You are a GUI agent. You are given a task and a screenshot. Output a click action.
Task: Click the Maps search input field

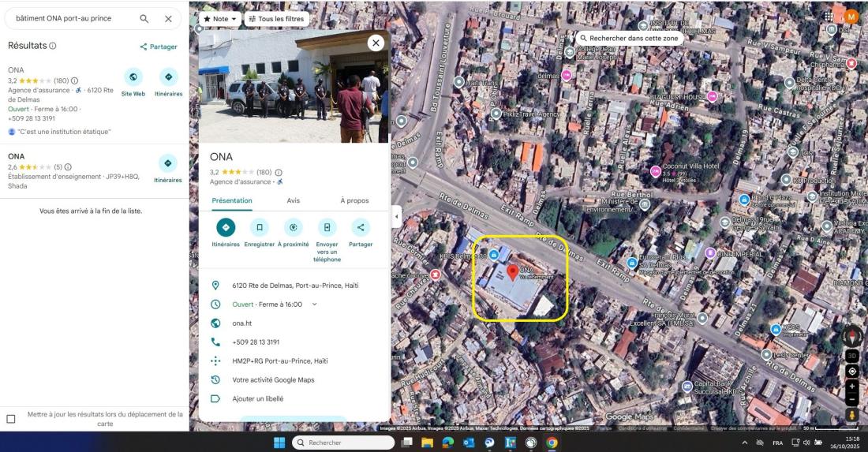pos(71,18)
